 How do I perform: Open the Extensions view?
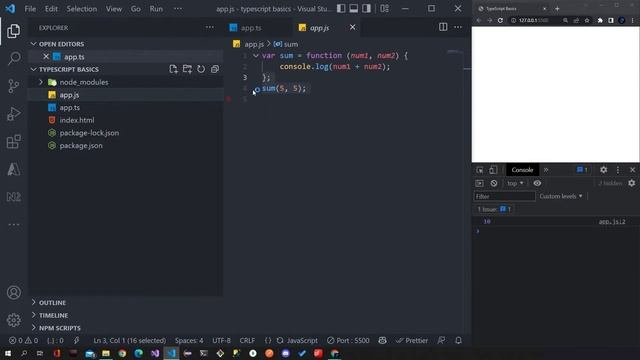coord(13,142)
